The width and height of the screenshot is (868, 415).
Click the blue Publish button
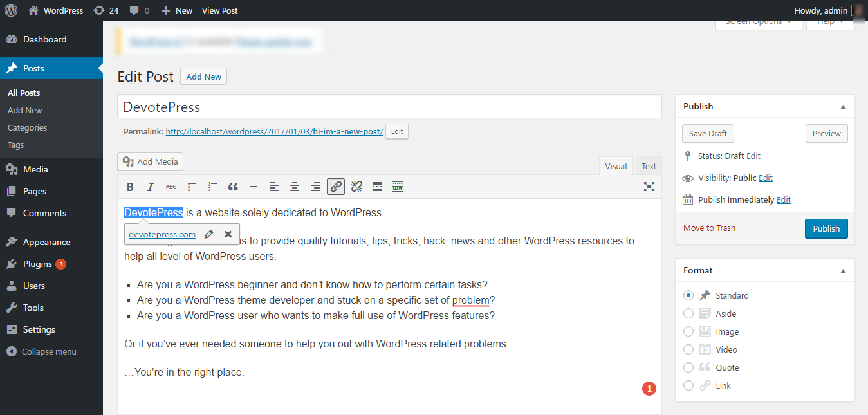pos(826,228)
